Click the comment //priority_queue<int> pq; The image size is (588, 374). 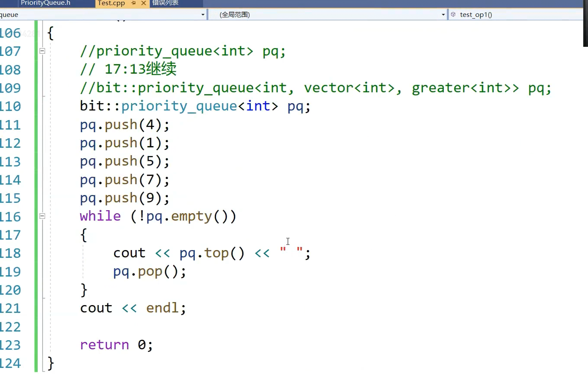coord(183,52)
